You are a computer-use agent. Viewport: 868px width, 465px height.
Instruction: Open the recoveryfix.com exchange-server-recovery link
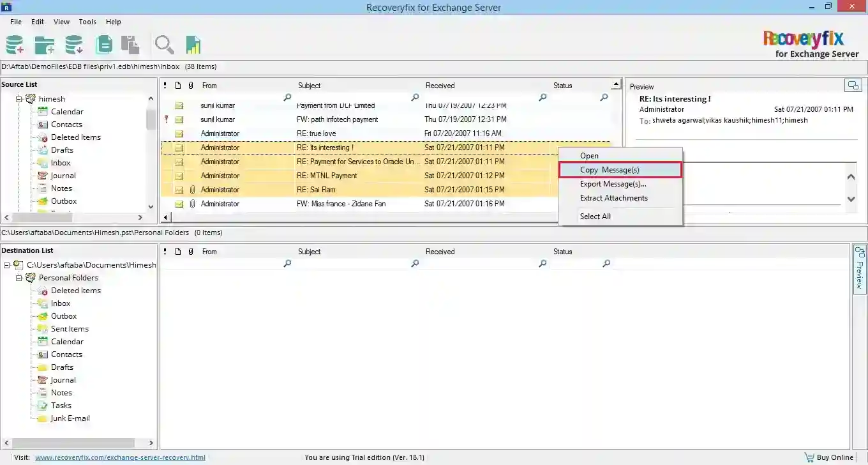(120, 457)
